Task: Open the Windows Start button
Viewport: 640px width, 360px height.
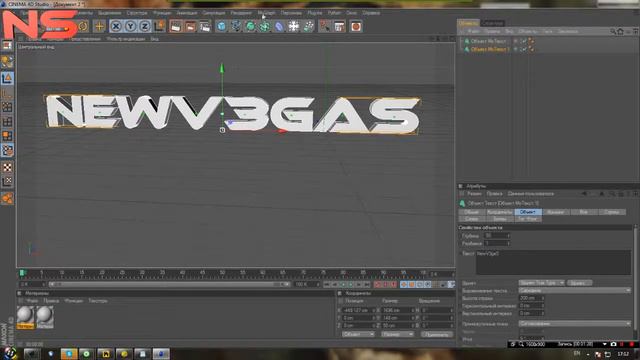Action: click(x=9, y=353)
